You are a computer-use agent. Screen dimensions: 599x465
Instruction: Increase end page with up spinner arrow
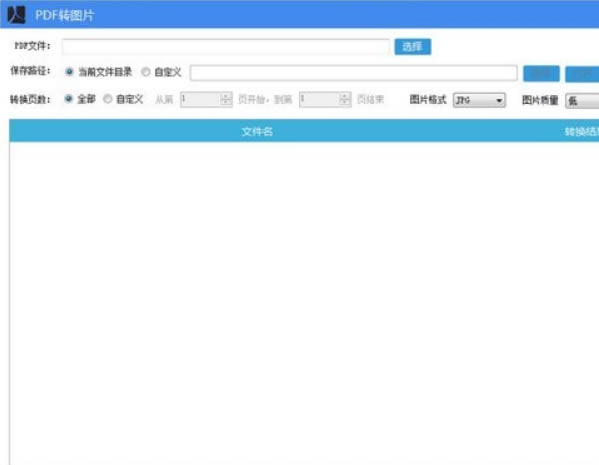pyautogui.click(x=345, y=96)
